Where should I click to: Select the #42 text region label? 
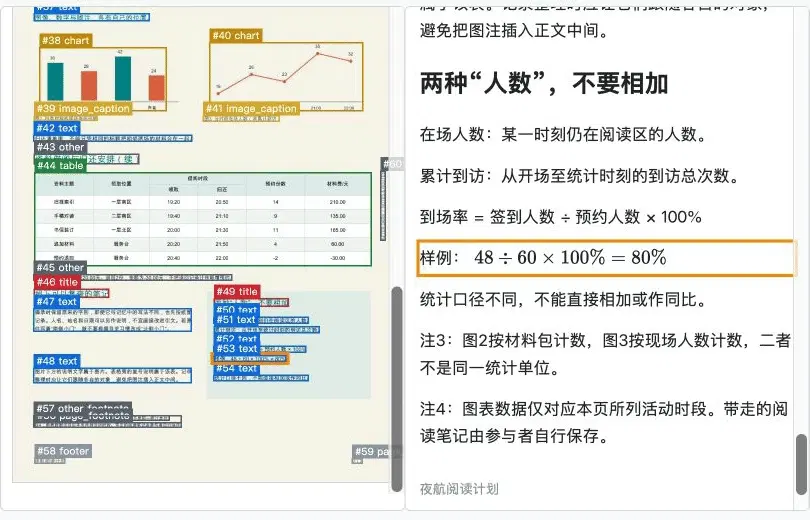[x=57, y=128]
